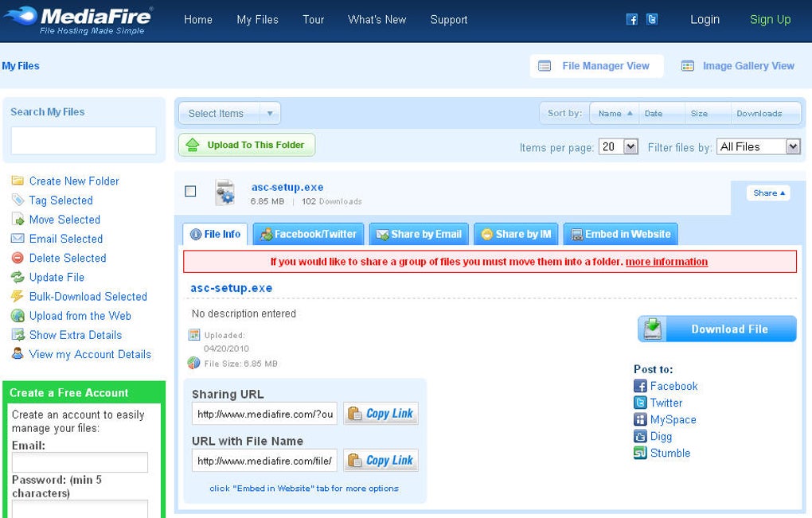The width and height of the screenshot is (812, 518).
Task: Click the Stumble icon under Post to
Action: point(640,453)
